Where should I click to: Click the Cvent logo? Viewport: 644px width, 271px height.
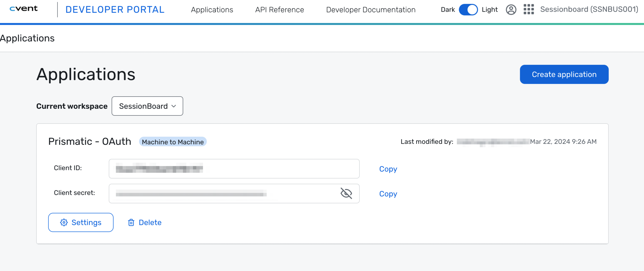[x=23, y=9]
